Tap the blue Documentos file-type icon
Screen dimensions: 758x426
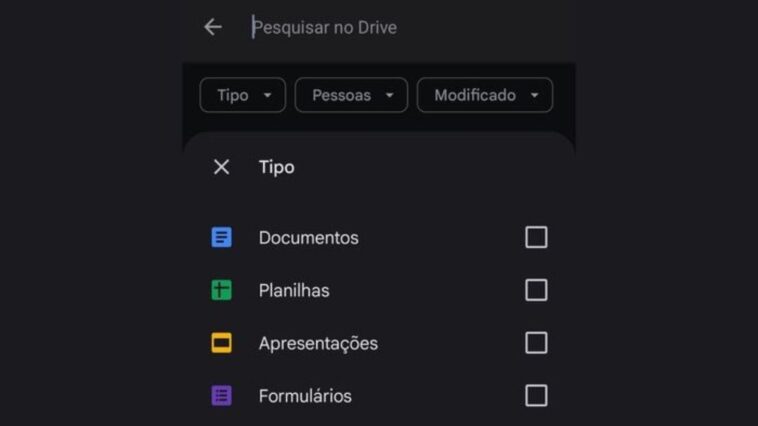[222, 238]
